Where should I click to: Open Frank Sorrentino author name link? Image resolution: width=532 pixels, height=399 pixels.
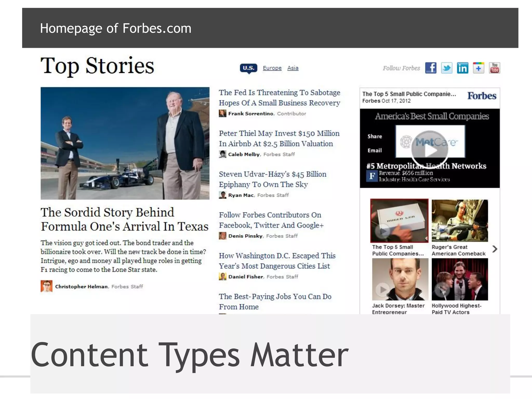251,113
